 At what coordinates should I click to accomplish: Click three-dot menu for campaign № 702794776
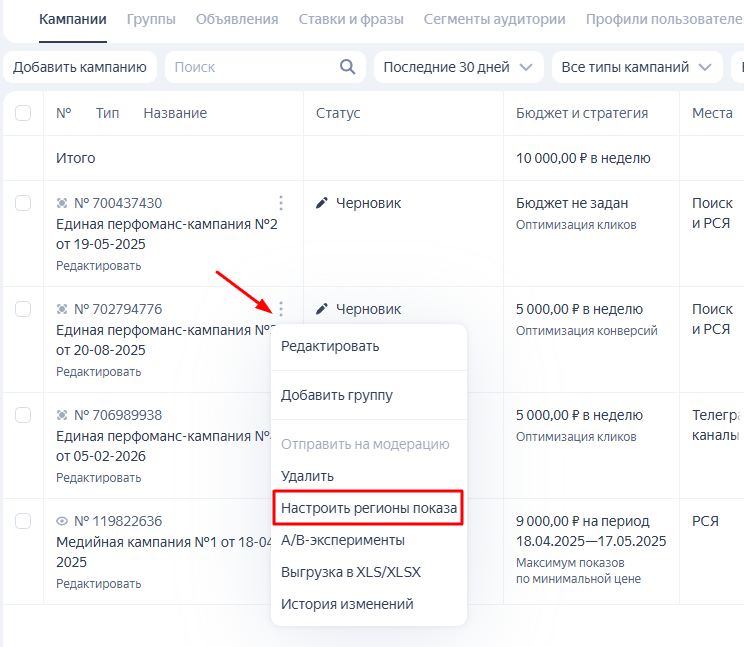(281, 309)
